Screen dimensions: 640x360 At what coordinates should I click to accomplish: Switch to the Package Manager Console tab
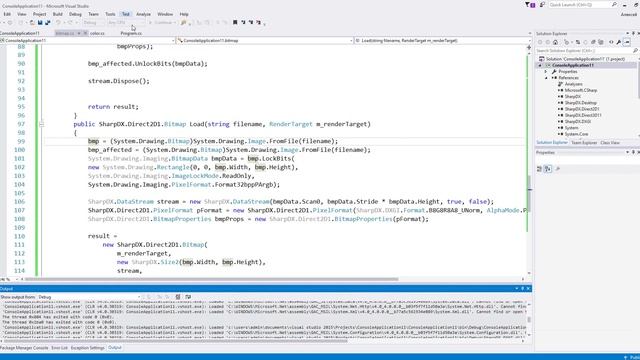click(24, 348)
